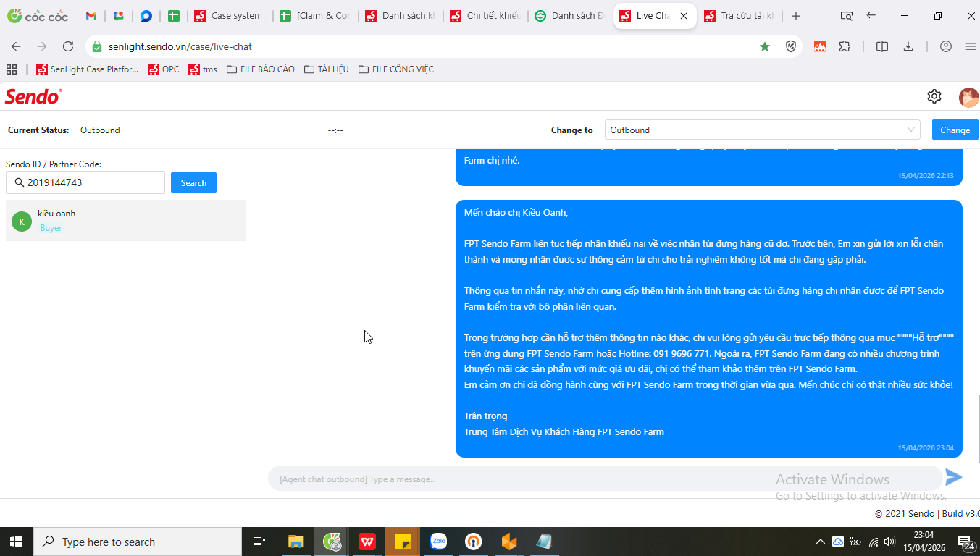Open File Explorer from the taskbar
This screenshot has height=556, width=980.
click(x=296, y=542)
